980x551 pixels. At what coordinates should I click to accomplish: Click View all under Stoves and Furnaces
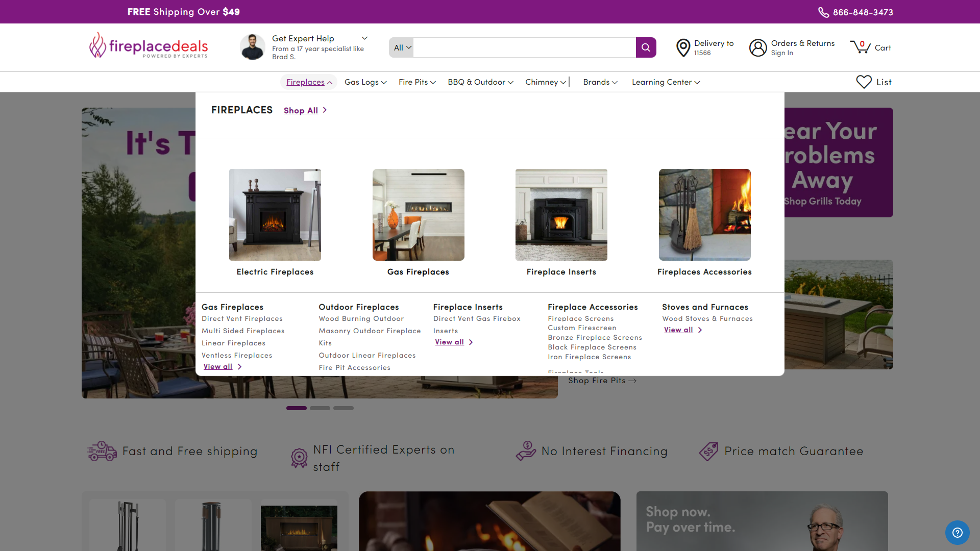679,330
